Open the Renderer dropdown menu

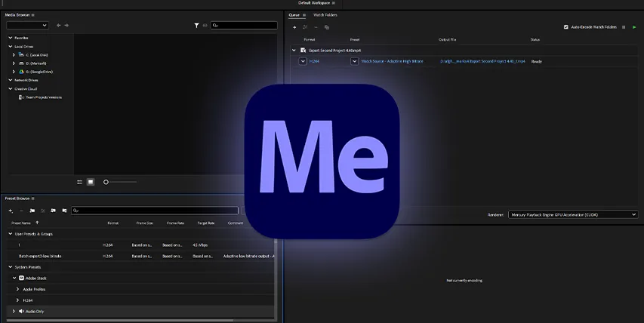pos(573,214)
